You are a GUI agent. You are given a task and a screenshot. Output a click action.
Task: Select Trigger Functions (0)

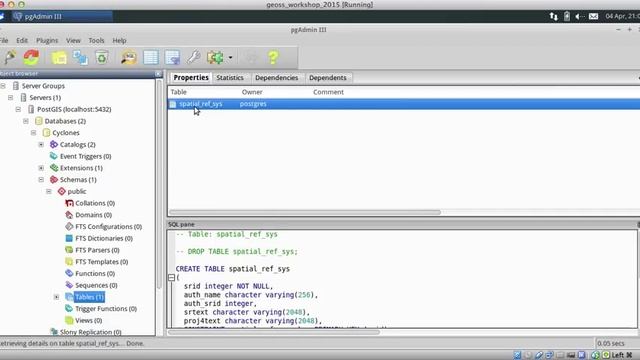pos(106,309)
